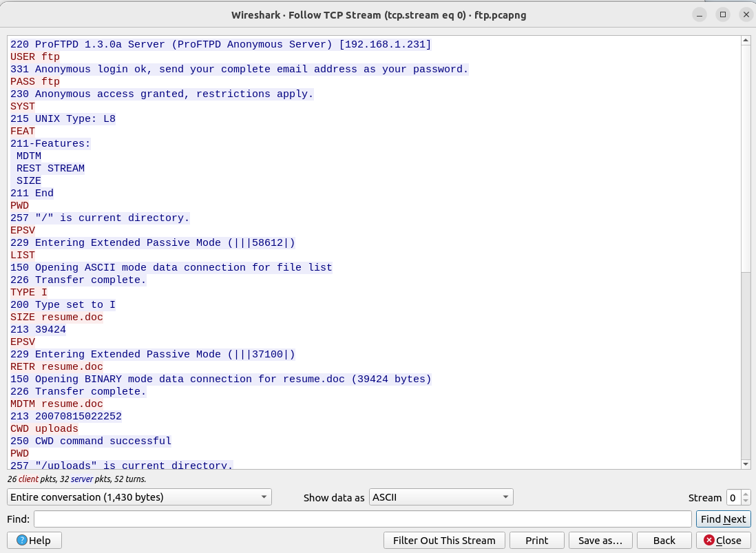The image size is (756, 553).
Task: Decrement the Stream number stepper
Action: tap(746, 501)
